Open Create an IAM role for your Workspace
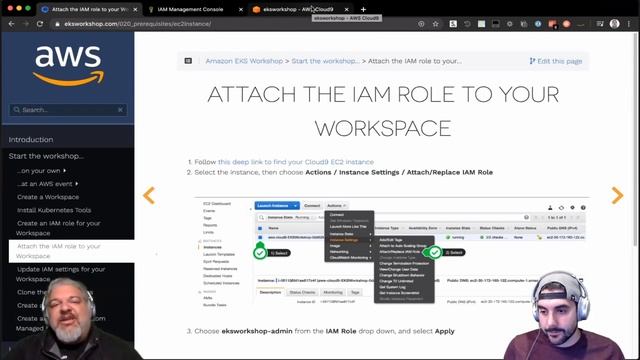Image resolution: width=640 pixels, height=360 pixels. [x=58, y=228]
